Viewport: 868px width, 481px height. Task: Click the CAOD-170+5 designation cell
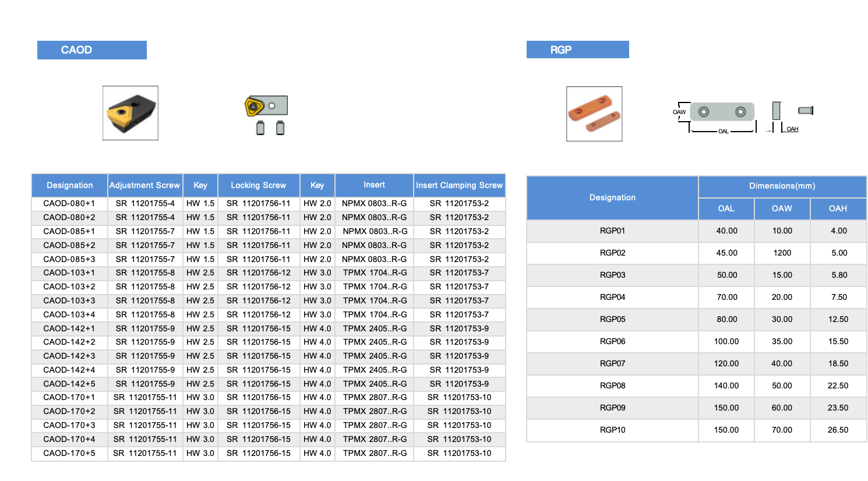coord(69,453)
